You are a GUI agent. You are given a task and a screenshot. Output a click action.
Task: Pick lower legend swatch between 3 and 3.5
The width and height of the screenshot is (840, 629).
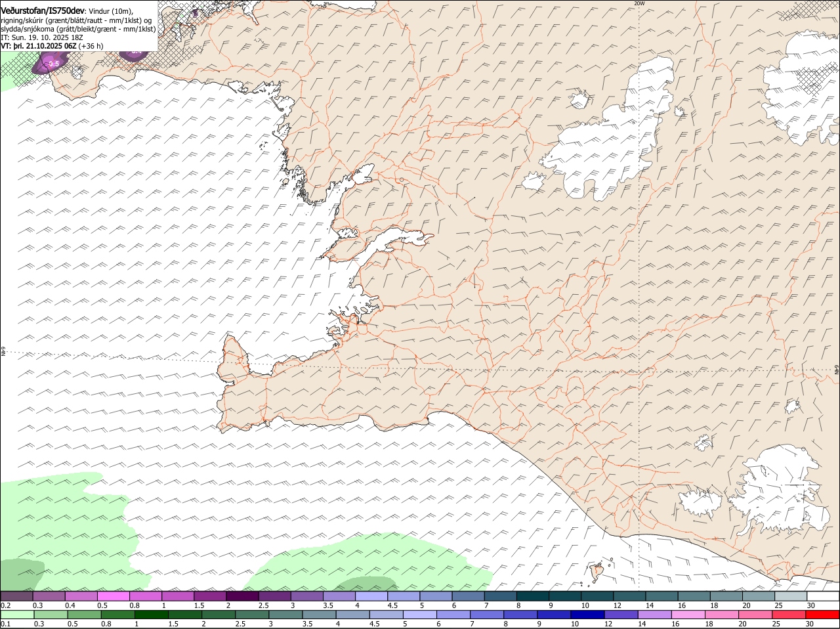point(285,615)
